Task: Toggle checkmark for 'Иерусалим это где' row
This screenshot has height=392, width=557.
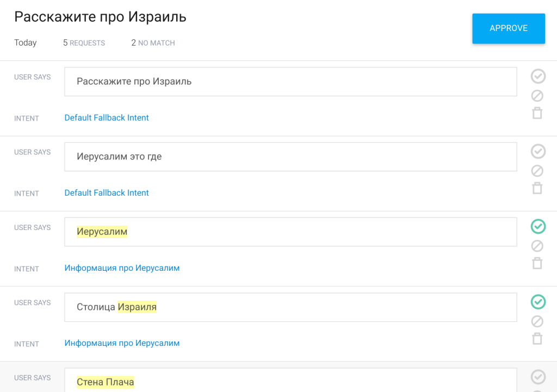Action: click(x=538, y=151)
